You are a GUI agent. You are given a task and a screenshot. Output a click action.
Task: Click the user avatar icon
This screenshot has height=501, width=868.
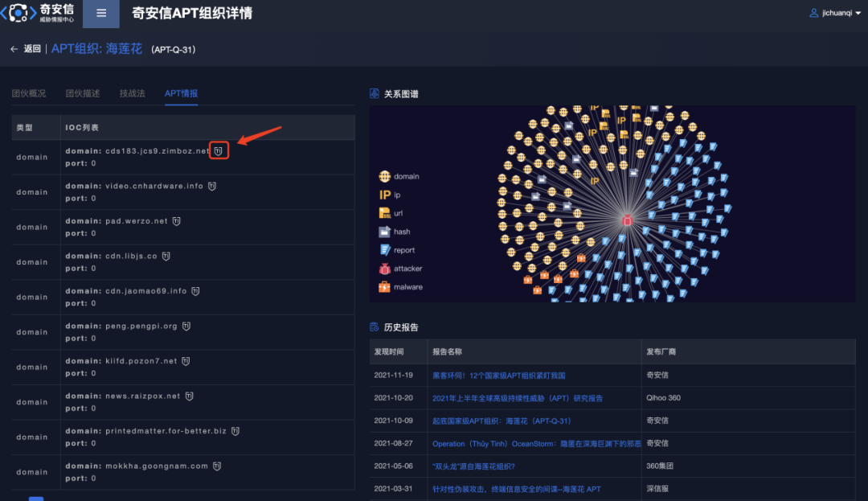(813, 13)
